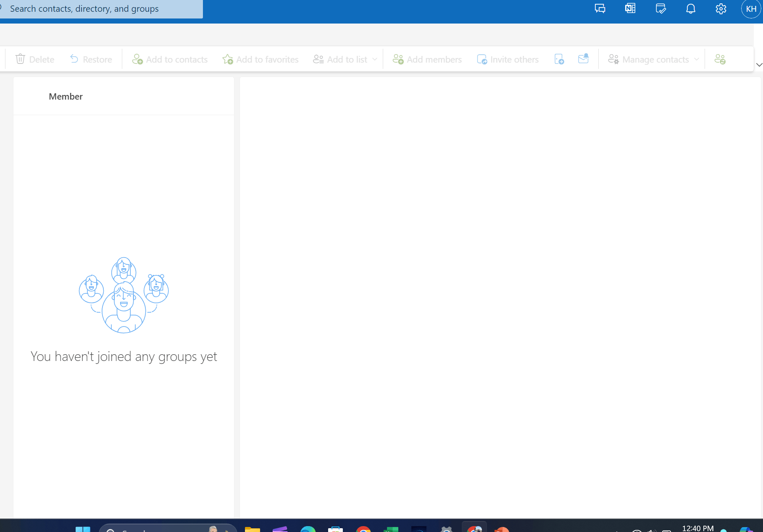
Task: Expand the ribbon with the chevron
Action: (759, 65)
